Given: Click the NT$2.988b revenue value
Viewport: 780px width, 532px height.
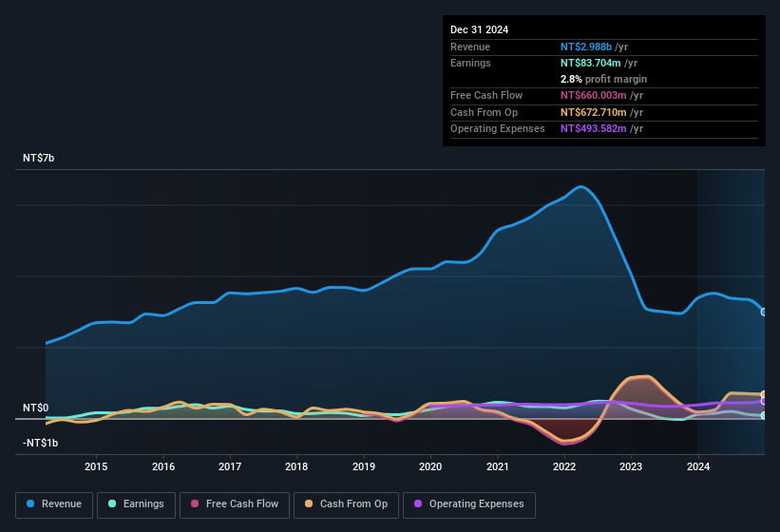Looking at the screenshot, I should tap(586, 47).
